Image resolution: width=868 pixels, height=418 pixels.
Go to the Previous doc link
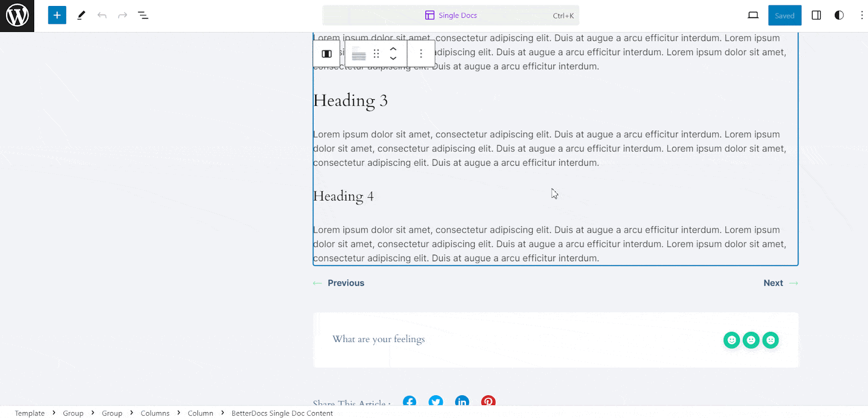(x=339, y=283)
